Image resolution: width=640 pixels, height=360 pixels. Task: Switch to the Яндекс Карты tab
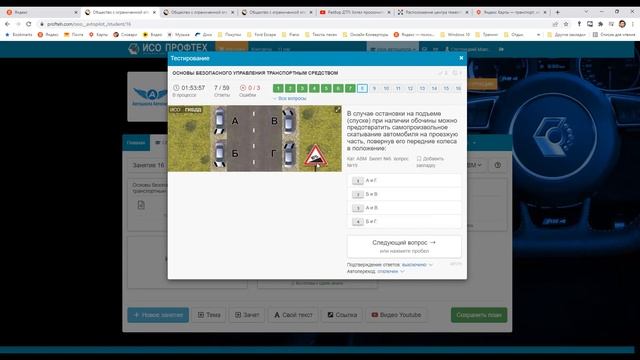pyautogui.click(x=510, y=12)
